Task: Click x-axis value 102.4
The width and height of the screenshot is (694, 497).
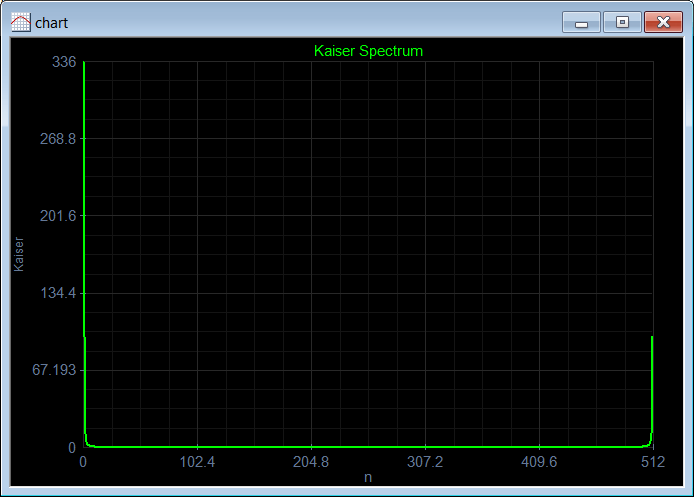Action: 197,462
